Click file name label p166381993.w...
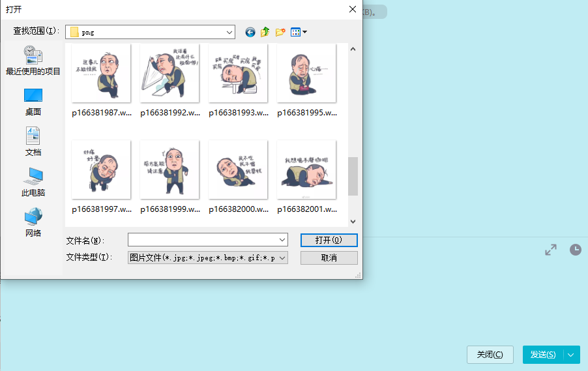Screen dimensions: 588x371 [x=239, y=113]
